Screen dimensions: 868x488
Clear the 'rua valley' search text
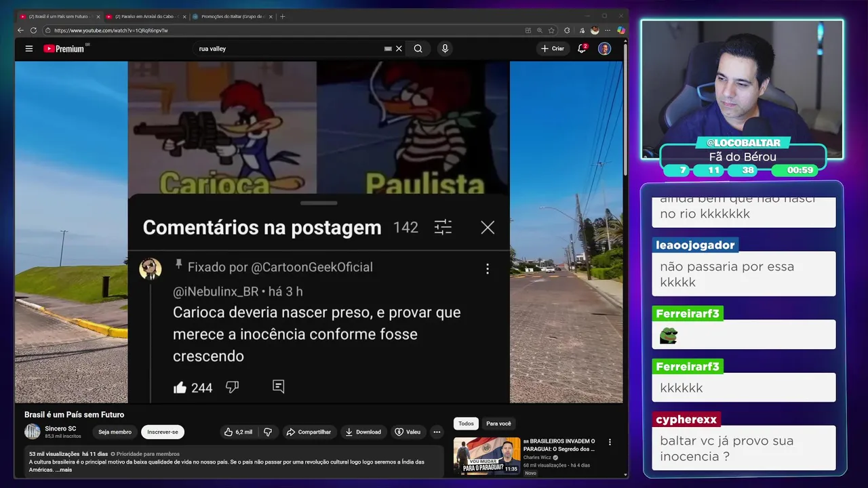click(399, 49)
